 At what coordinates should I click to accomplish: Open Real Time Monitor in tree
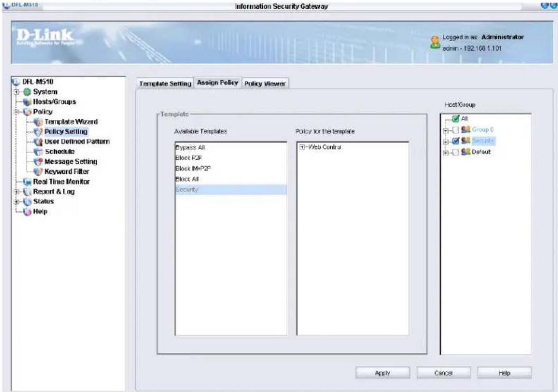[x=61, y=181]
